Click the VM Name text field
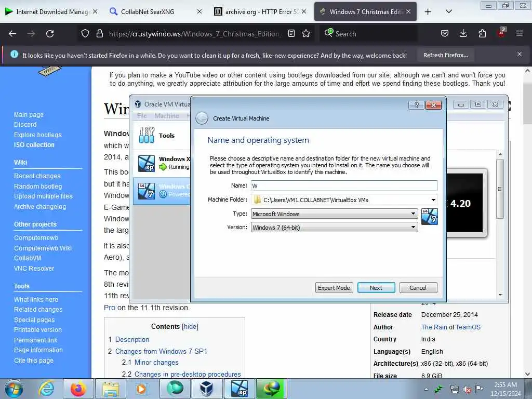The image size is (532, 399). coord(344,185)
